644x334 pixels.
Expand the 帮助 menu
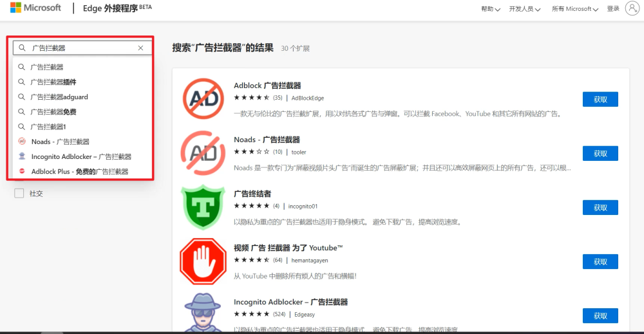(490, 9)
